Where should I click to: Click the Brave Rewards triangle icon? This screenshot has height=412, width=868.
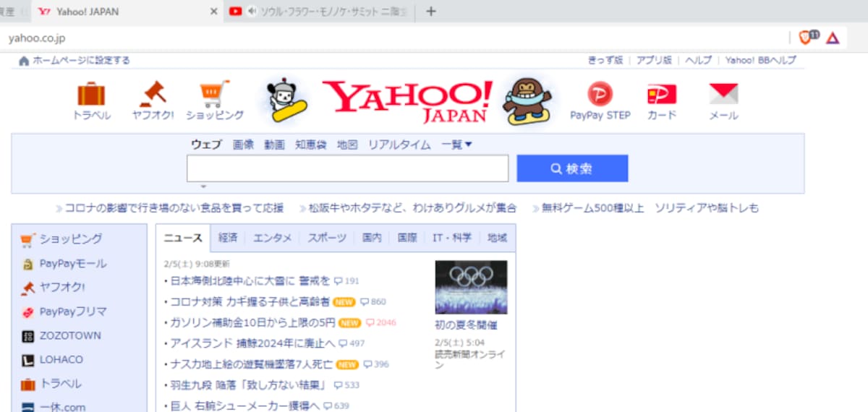tap(833, 38)
